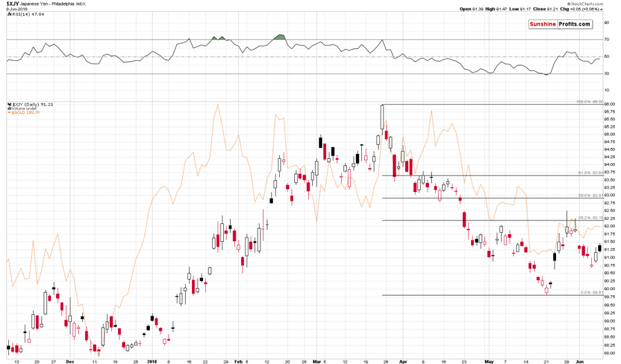Click the Open 91.39 value
The image size is (621, 364).
(x=471, y=9)
